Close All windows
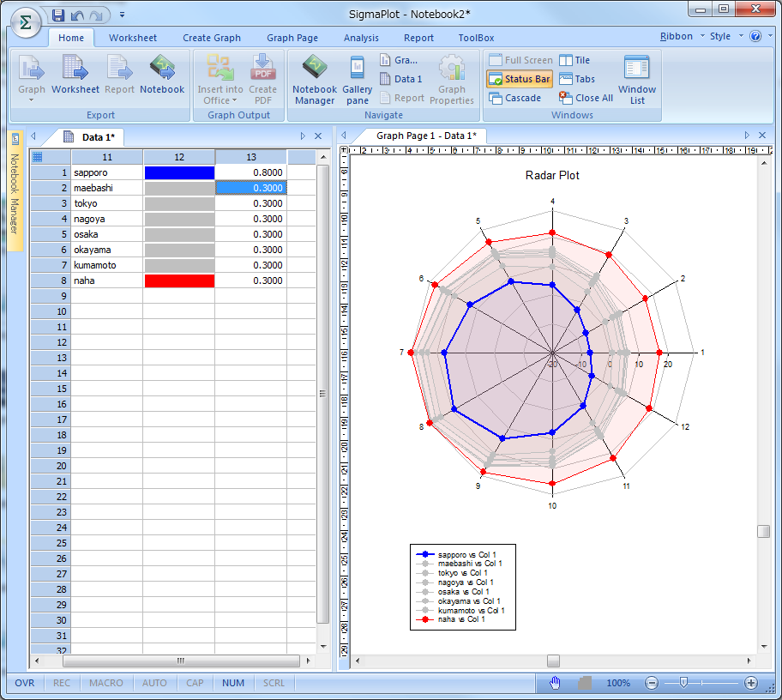The height and width of the screenshot is (700, 782). [x=586, y=98]
